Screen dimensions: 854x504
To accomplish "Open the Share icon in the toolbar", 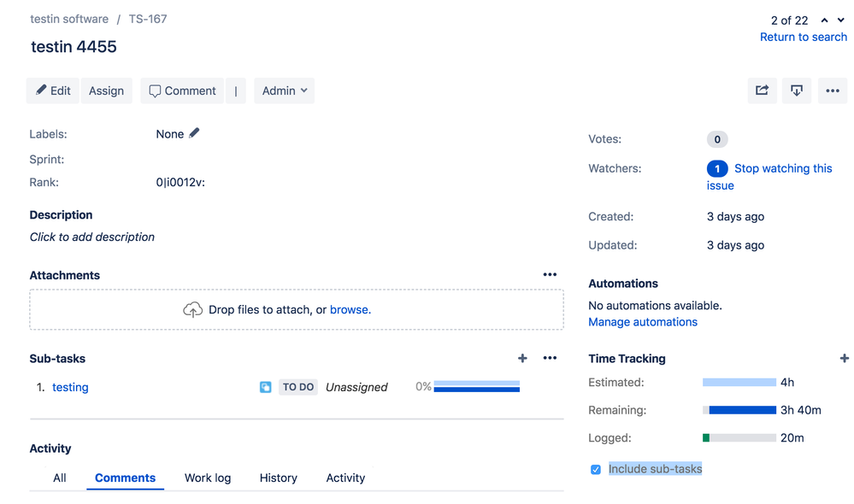I will pyautogui.click(x=762, y=91).
